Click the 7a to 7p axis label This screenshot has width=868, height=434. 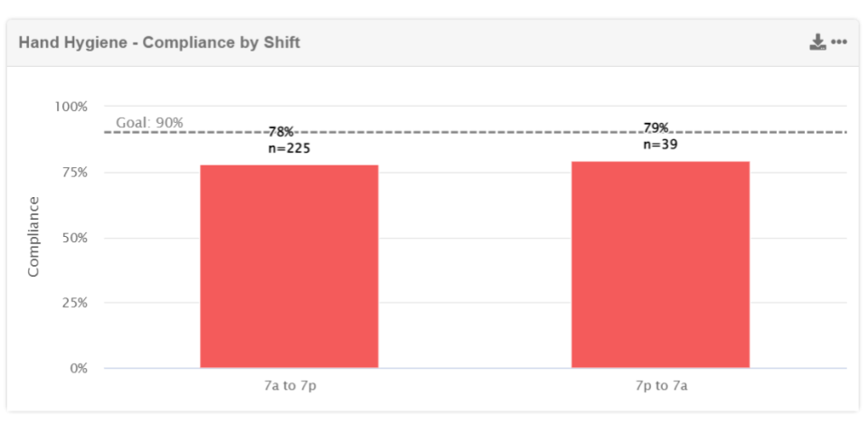288,386
